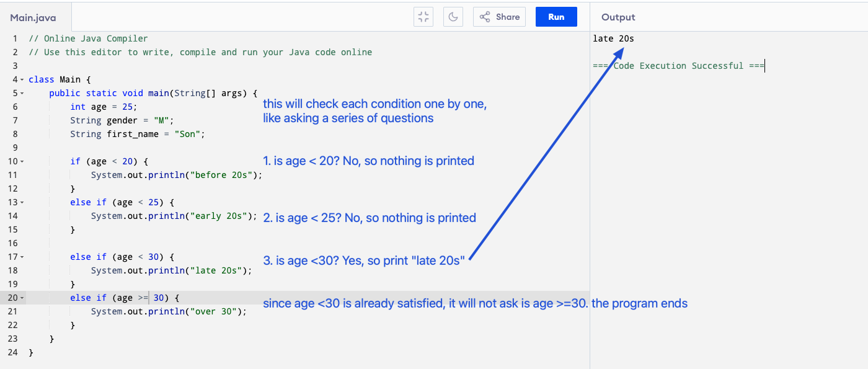Fold the else if (age < 30) block
This screenshot has height=369, width=868.
(x=22, y=257)
